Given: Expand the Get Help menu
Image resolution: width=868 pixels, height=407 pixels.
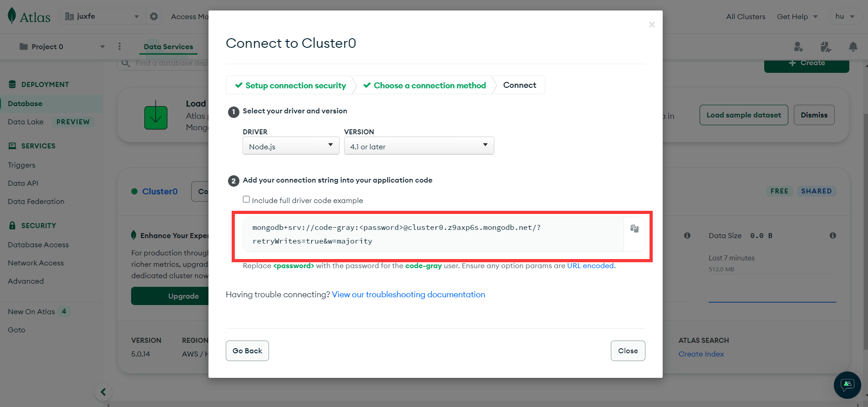Looking at the screenshot, I should click(797, 16).
